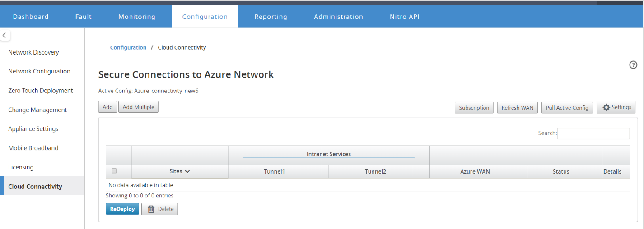Collapse the sidebar with the left arrow
644x229 pixels.
click(5, 35)
